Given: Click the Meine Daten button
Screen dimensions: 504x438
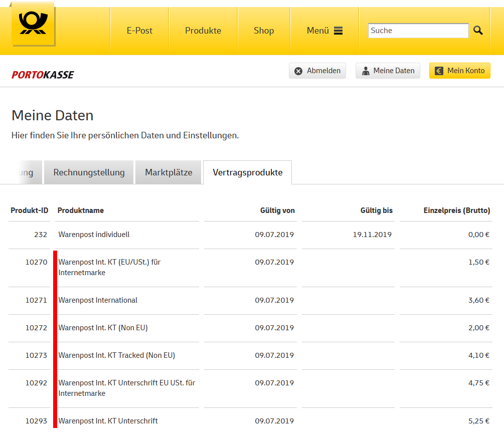Looking at the screenshot, I should click(x=388, y=71).
